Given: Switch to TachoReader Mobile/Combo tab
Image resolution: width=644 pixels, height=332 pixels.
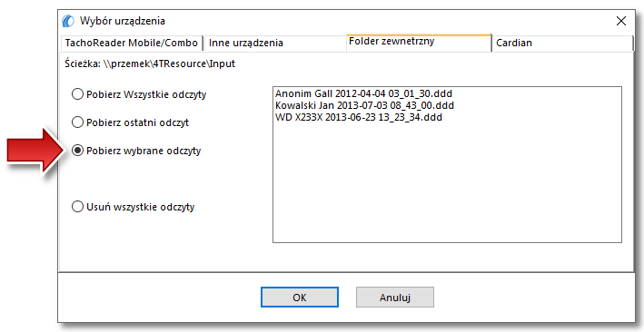Looking at the screenshot, I should pyautogui.click(x=132, y=43).
